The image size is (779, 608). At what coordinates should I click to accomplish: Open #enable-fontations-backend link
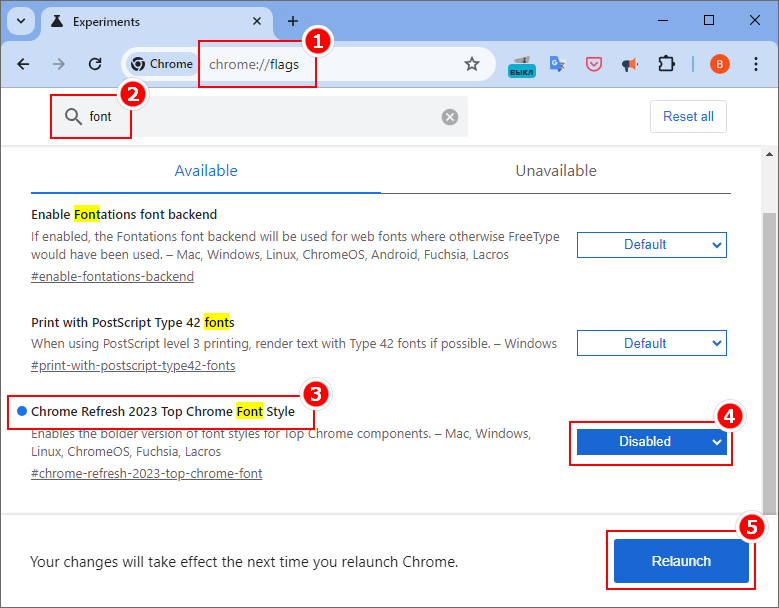click(112, 277)
